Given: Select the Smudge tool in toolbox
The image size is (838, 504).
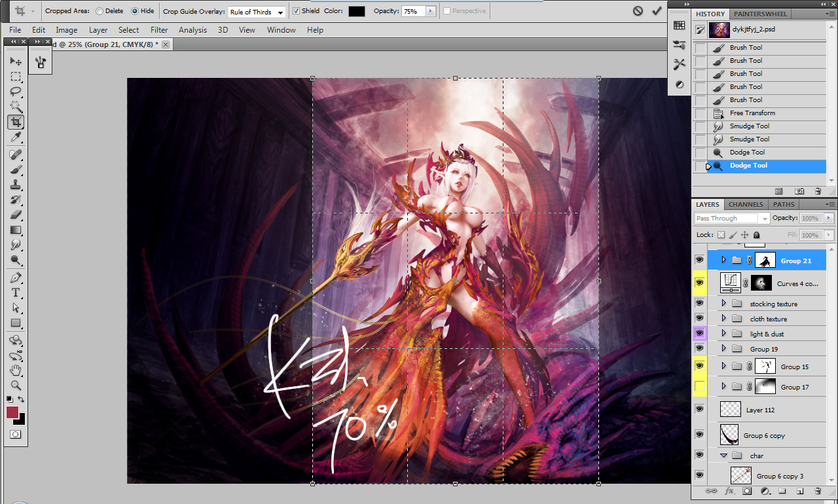Looking at the screenshot, I should click(16, 245).
